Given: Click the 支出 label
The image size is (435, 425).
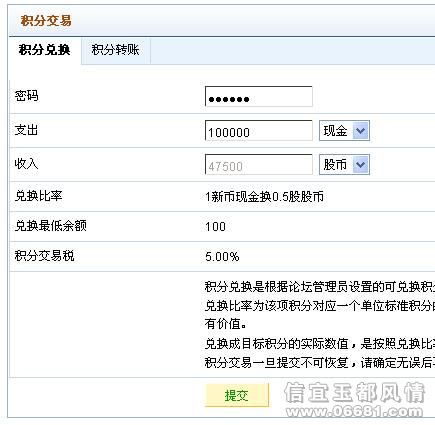Looking at the screenshot, I should (x=26, y=130).
